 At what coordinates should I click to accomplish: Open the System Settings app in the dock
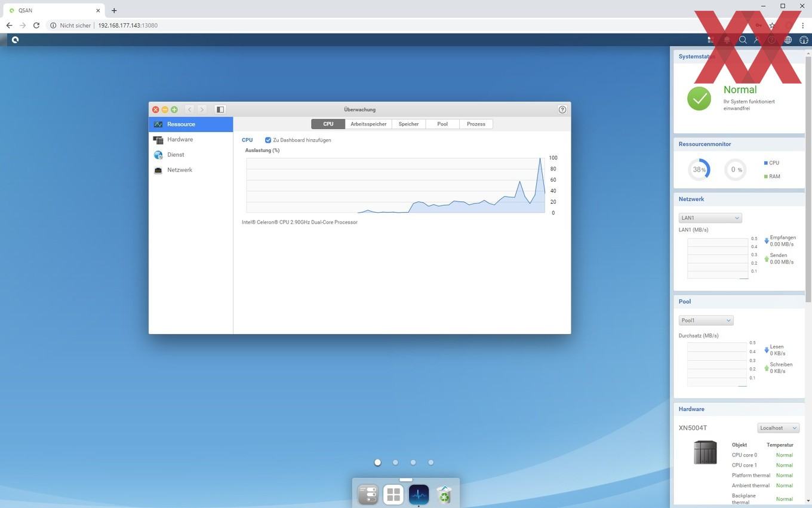368,494
